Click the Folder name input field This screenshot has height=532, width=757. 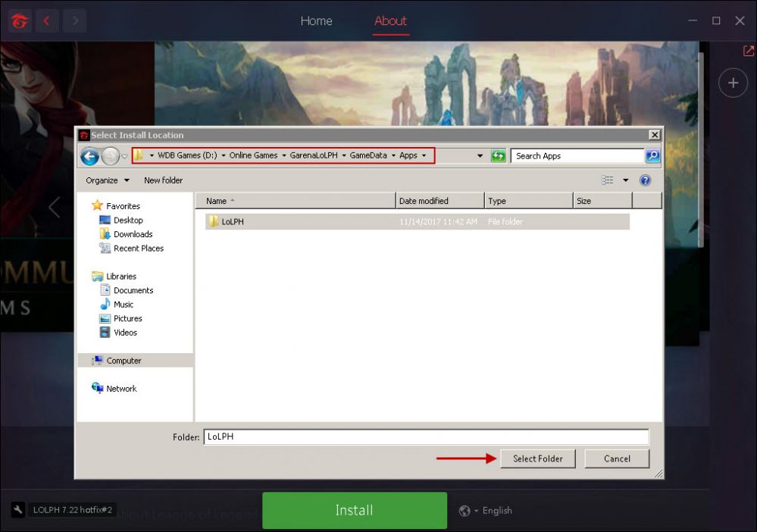click(426, 437)
